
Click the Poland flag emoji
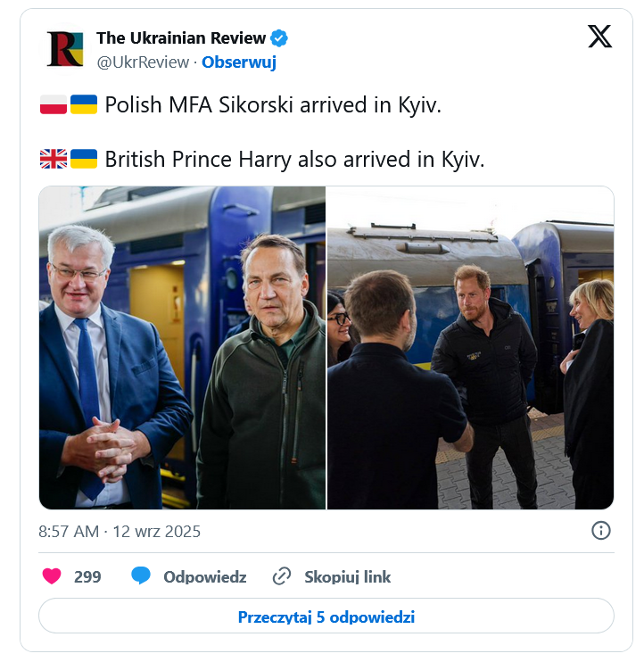[x=54, y=104]
